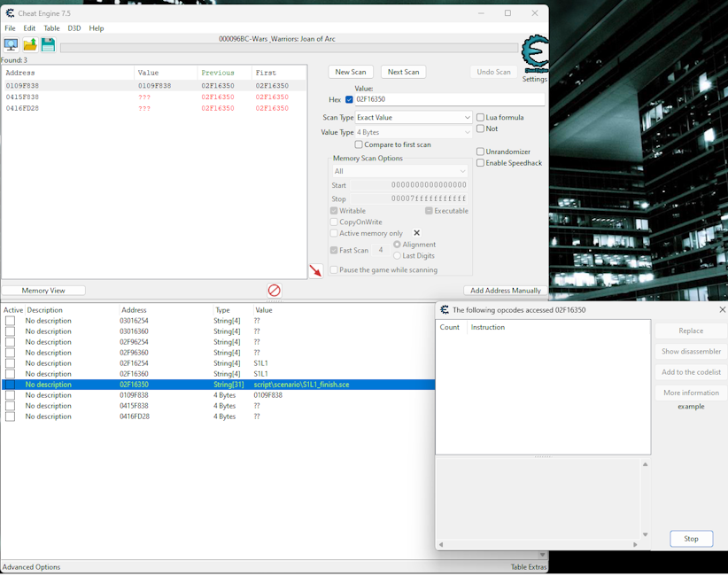Close the opcodes accessed window
Image resolution: width=728 pixels, height=576 pixels.
(x=722, y=310)
